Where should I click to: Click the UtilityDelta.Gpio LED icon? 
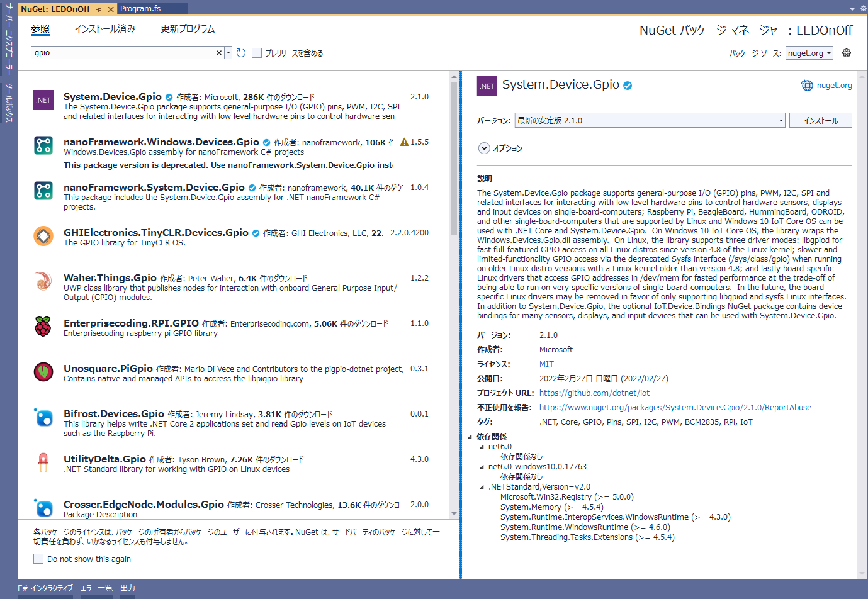[43, 462]
